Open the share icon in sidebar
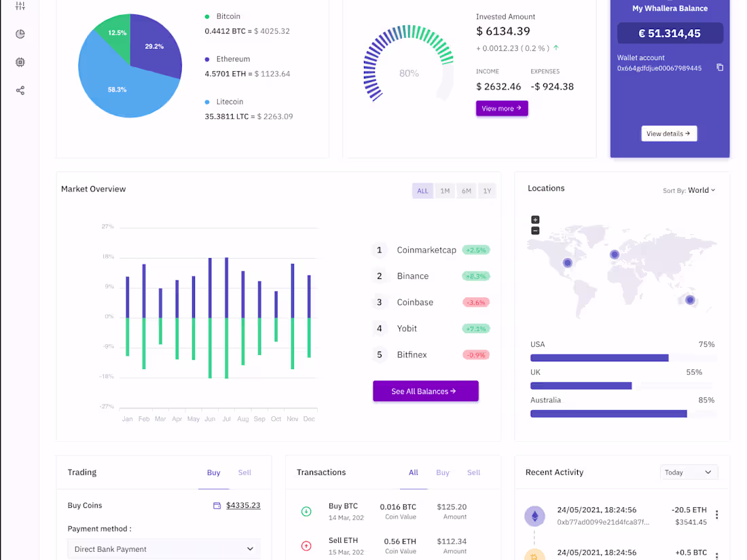 pos(20,90)
